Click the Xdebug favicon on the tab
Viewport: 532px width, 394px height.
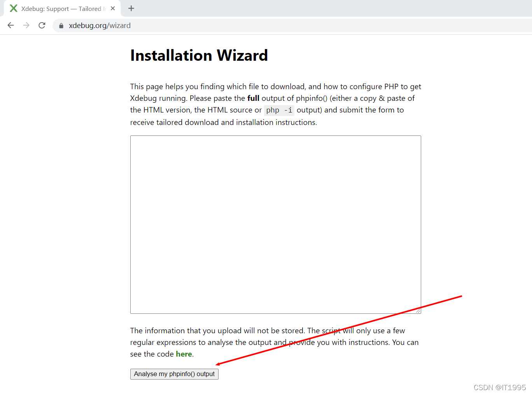coord(14,8)
